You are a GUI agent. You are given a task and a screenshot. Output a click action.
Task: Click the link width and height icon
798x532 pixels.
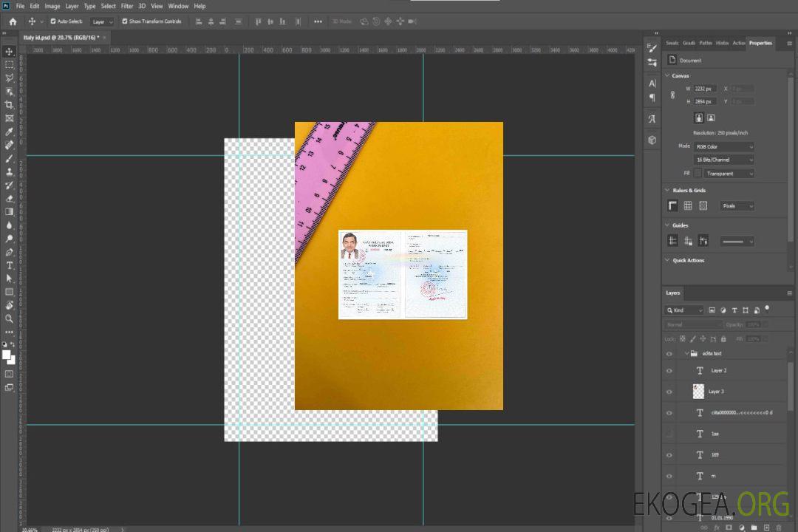[x=673, y=95]
